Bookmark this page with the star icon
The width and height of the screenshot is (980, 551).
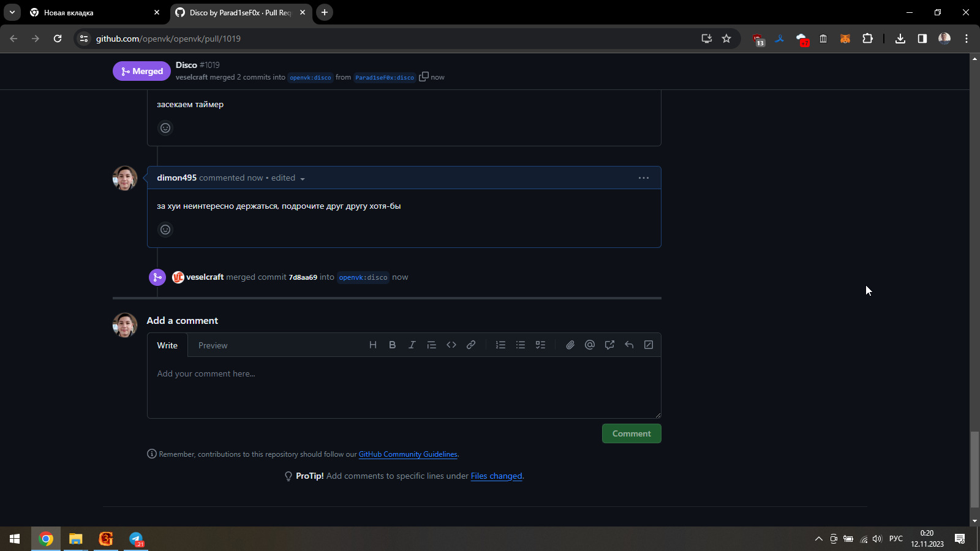pyautogui.click(x=726, y=39)
